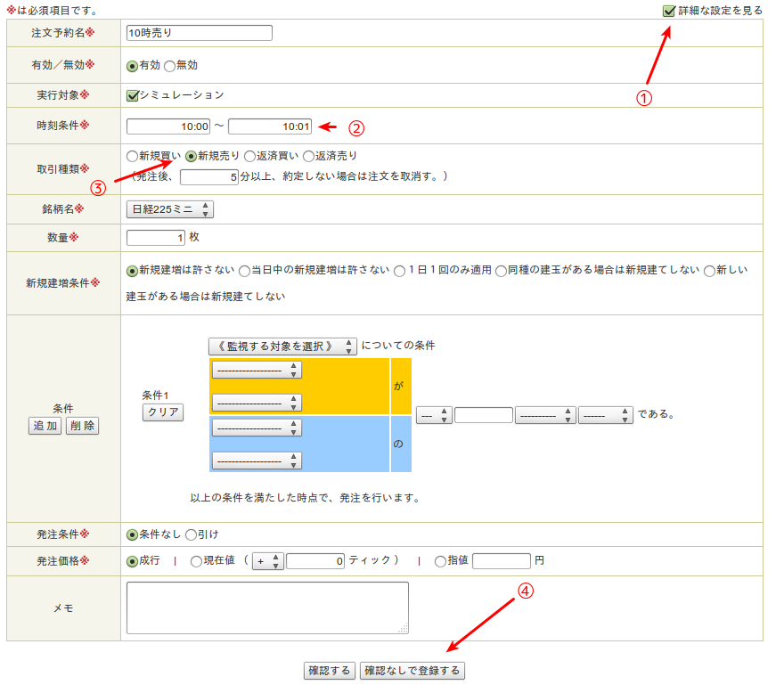Screen dimensions: 784x685
Task: Click the 注文予約名 text field
Action: pos(199,33)
